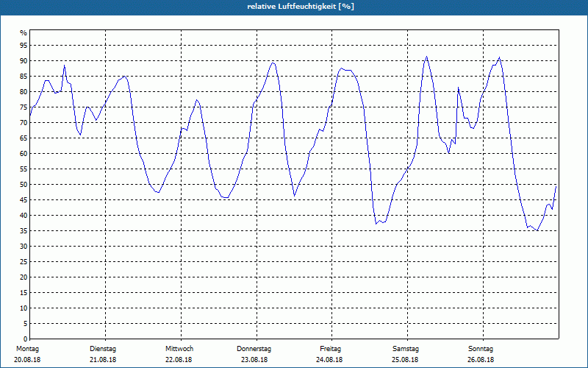
Task: Click the y-axis value "75"
Action: [x=24, y=107]
